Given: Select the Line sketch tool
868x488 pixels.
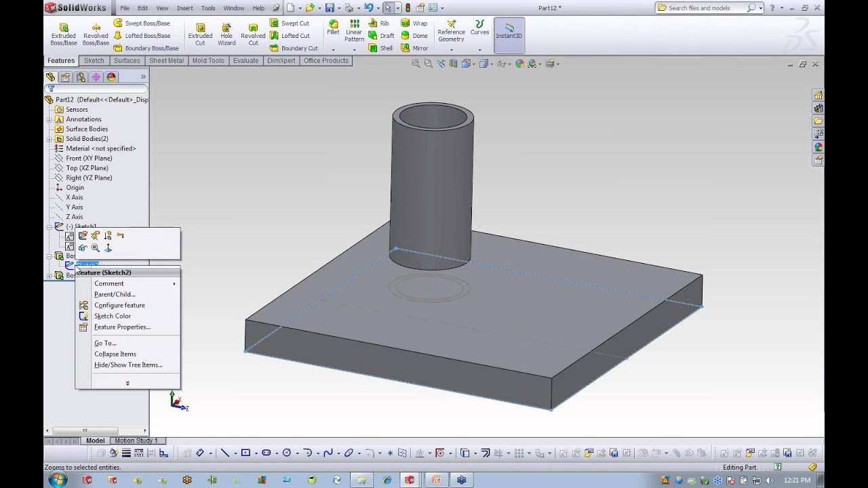Looking at the screenshot, I should (225, 453).
